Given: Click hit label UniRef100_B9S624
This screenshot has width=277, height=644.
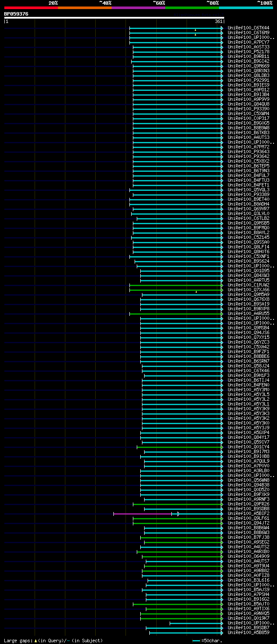Looking at the screenshot, I should click(x=248, y=261).
